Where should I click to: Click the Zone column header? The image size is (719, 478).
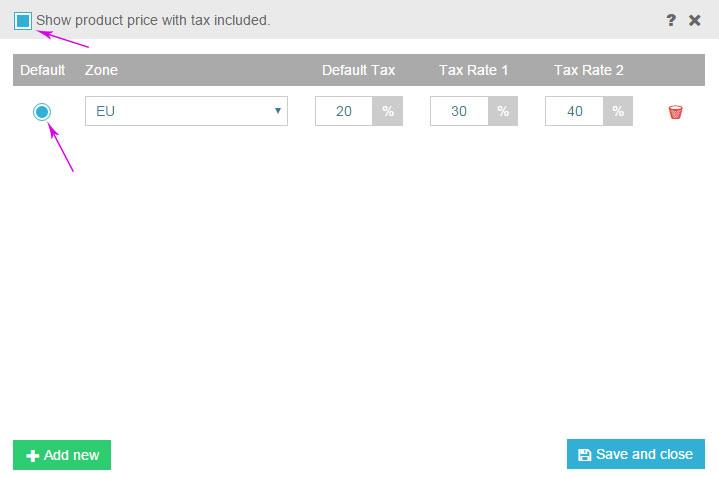pos(101,70)
